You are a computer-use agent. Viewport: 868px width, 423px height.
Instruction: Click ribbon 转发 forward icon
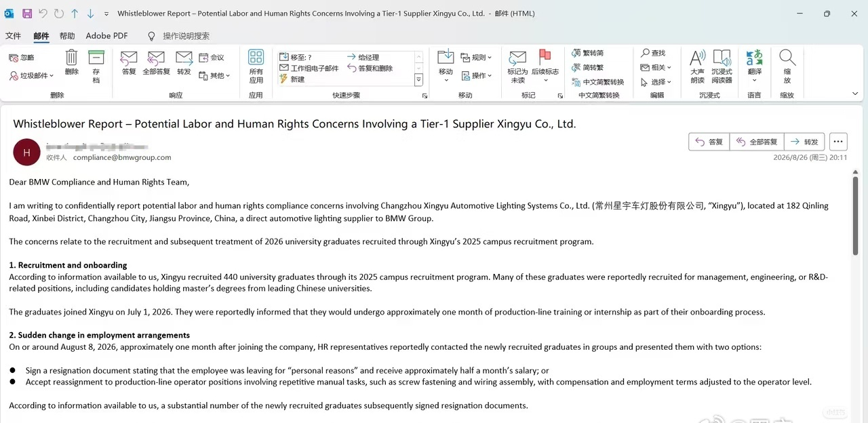(x=184, y=63)
